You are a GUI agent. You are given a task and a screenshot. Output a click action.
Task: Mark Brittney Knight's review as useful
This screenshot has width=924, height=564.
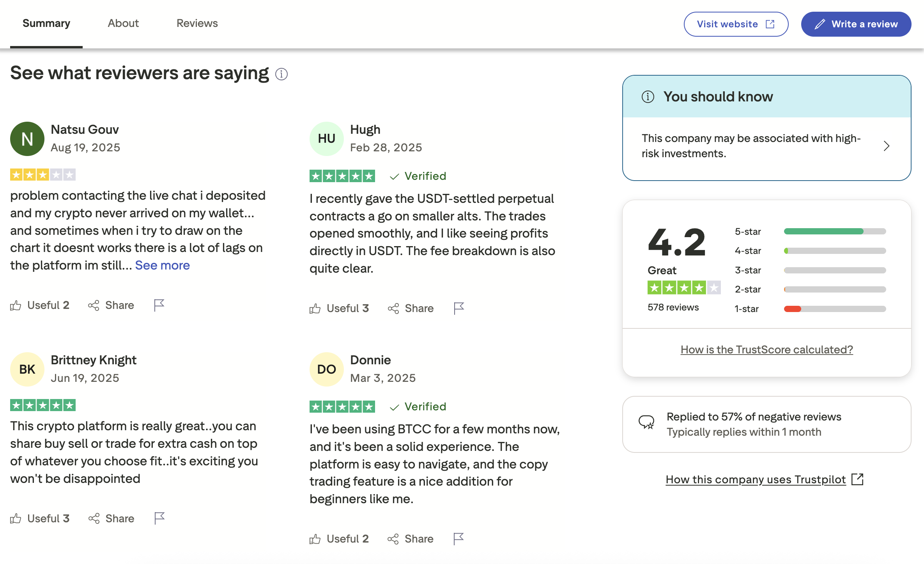click(40, 518)
